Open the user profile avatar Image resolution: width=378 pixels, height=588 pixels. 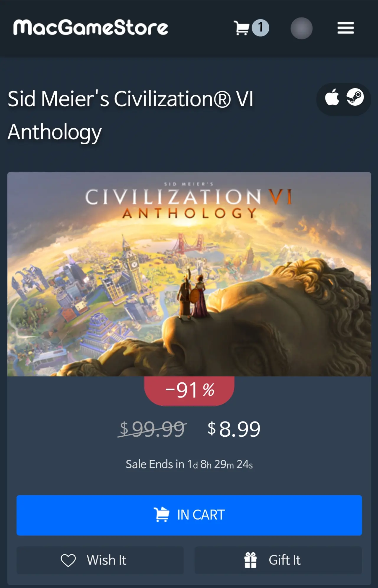point(302,28)
